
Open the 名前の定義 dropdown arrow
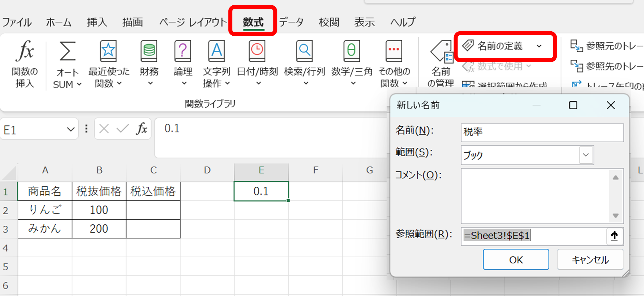(x=539, y=46)
